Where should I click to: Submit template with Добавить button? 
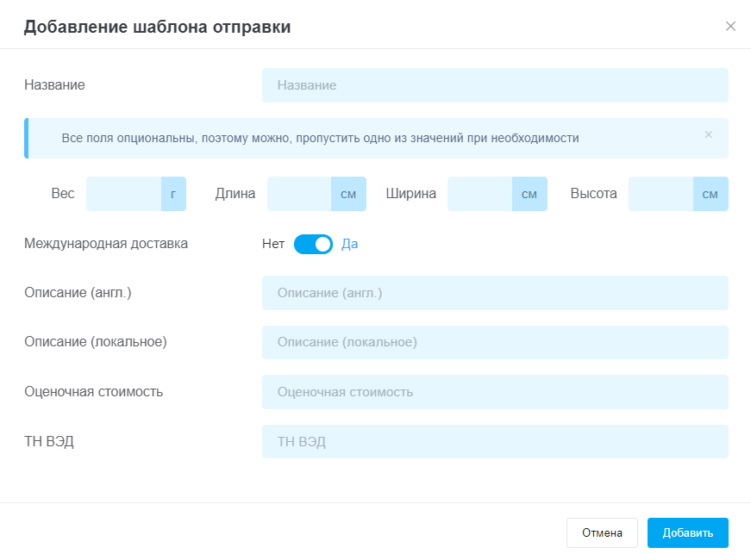(x=688, y=532)
